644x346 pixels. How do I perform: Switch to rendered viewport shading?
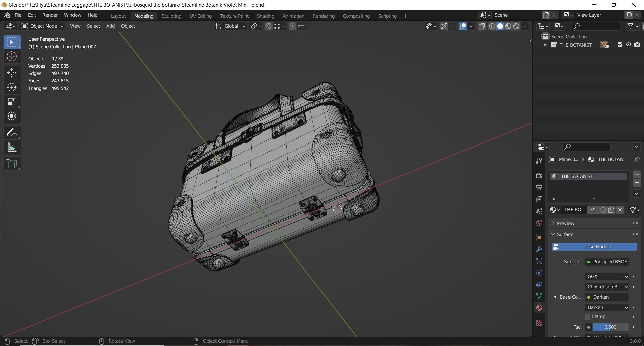click(x=516, y=26)
